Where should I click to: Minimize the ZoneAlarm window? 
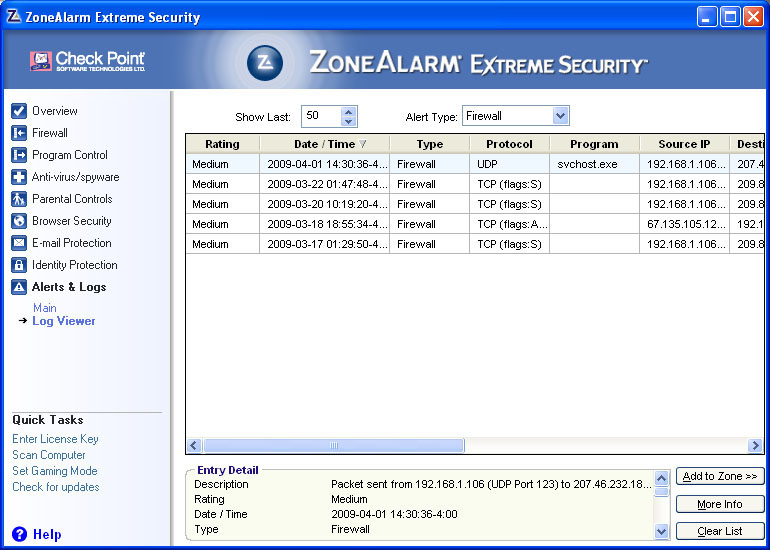pos(706,17)
